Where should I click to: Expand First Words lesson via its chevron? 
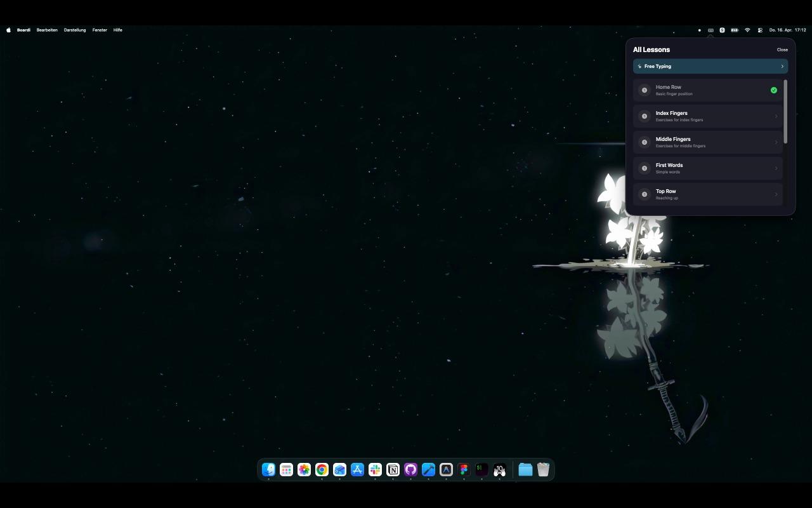point(776,168)
